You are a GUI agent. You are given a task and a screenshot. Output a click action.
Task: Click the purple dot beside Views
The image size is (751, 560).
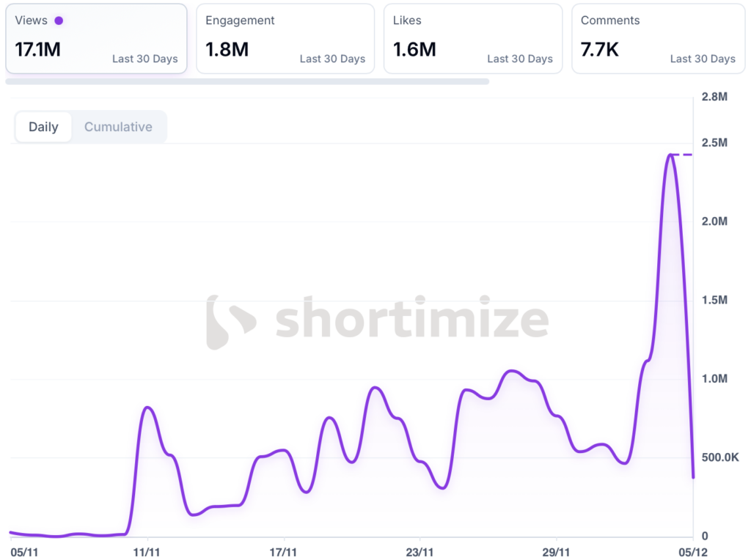tap(59, 21)
